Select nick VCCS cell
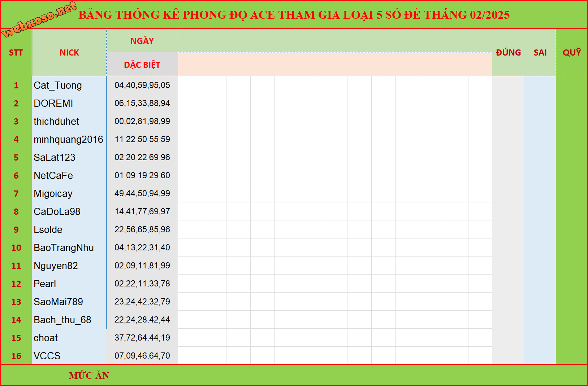 coord(69,356)
